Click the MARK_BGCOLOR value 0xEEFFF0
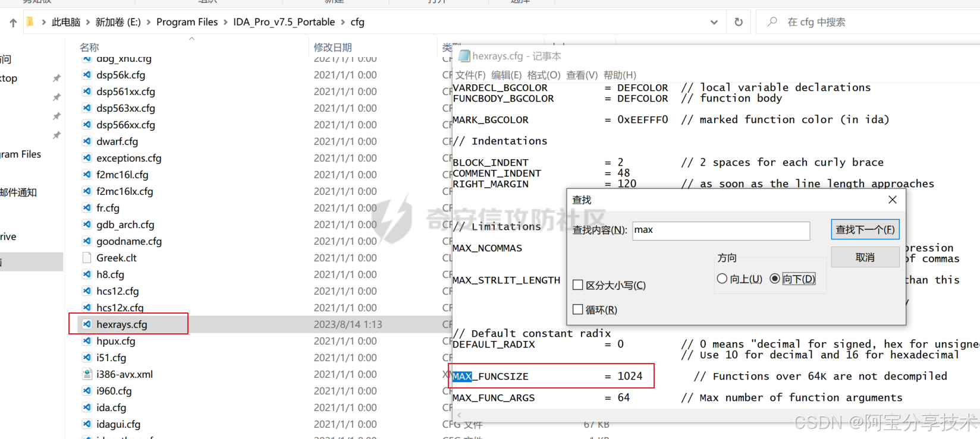This screenshot has height=439, width=980. (x=642, y=119)
